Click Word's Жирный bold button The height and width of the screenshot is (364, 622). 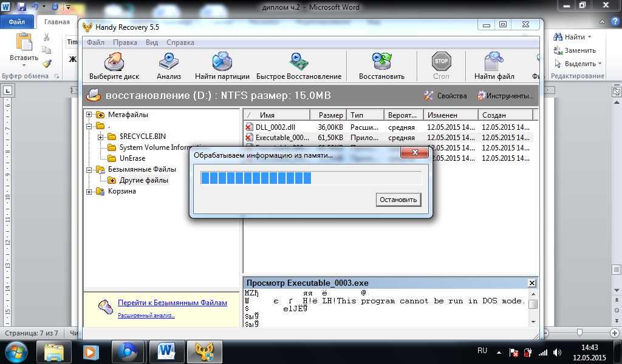pyautogui.click(x=72, y=59)
